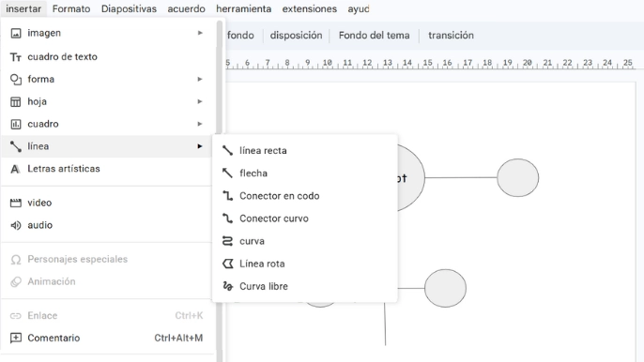Click the forma shapes icon
The width and height of the screenshot is (644, 362).
(16, 79)
